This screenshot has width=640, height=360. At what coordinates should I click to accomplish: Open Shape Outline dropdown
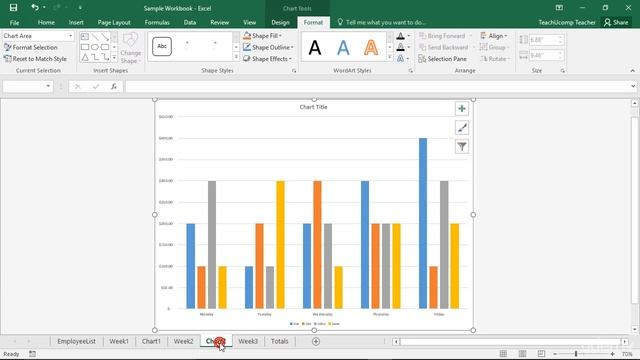click(x=269, y=47)
